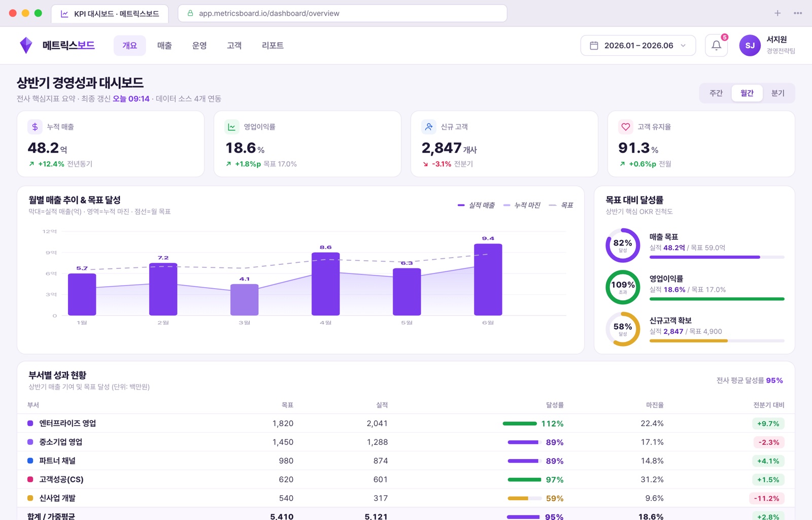Image resolution: width=812 pixels, height=520 pixels.
Task: Click the SJ user avatar
Action: click(x=750, y=45)
